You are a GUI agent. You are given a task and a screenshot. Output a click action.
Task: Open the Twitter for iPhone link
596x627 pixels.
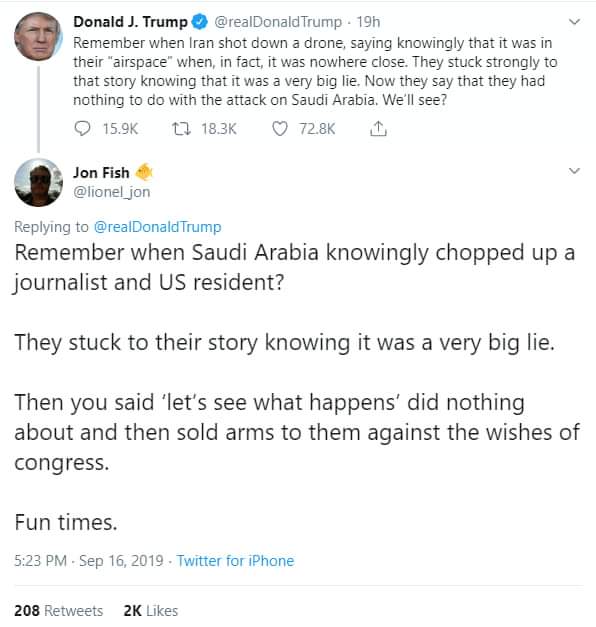coord(235,561)
